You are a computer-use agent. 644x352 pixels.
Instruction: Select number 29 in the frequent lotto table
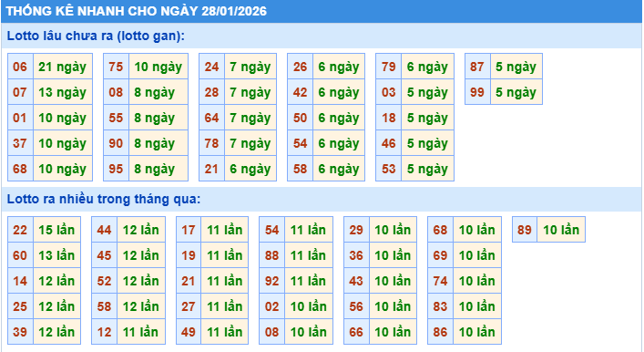pos(356,230)
